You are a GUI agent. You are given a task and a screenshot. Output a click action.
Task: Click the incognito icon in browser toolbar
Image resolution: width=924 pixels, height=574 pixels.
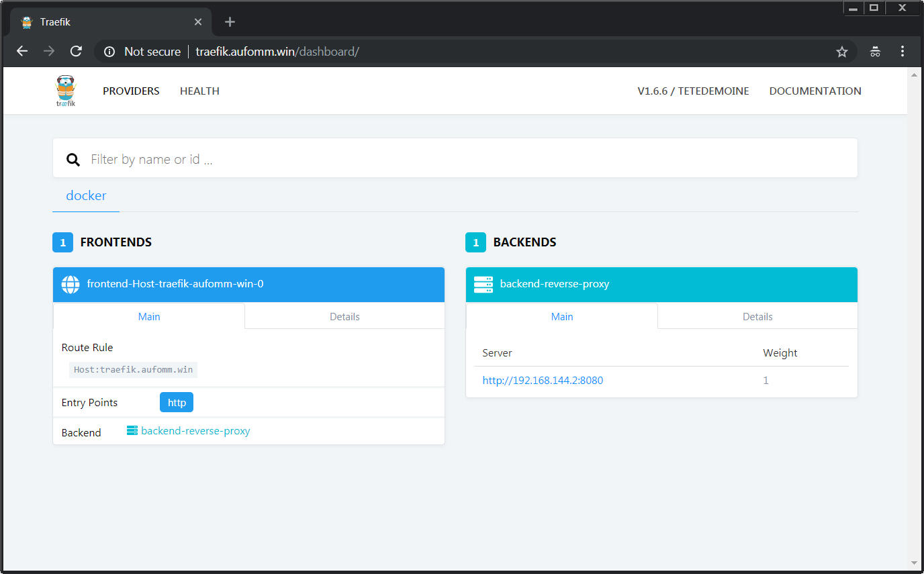[875, 52]
